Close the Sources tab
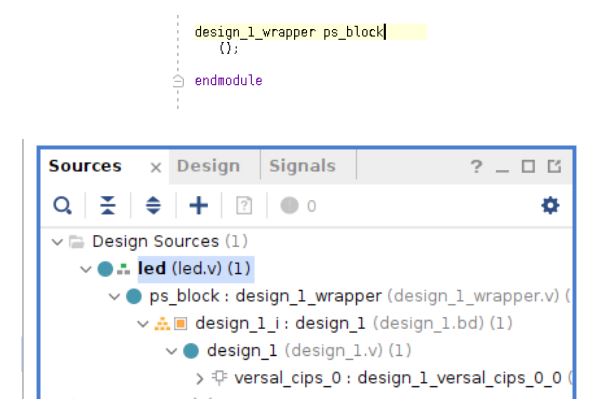Viewport: 594px width, 418px height. 156,167
